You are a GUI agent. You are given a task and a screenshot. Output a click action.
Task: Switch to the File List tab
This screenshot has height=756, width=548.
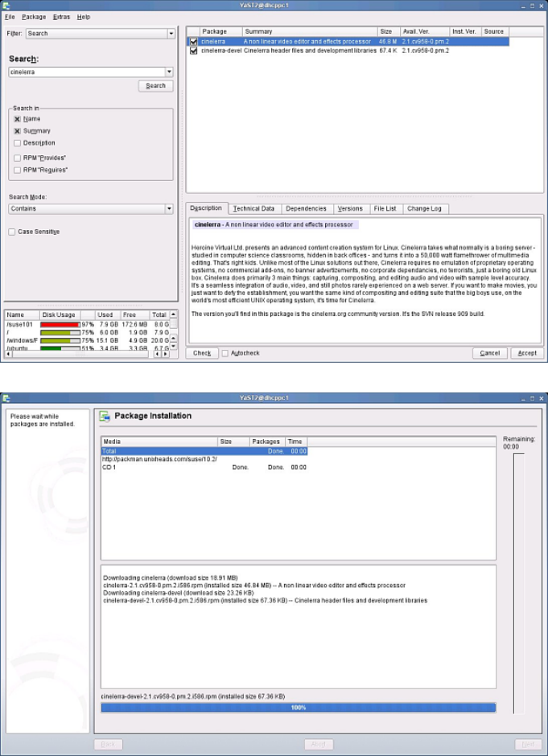click(x=385, y=209)
